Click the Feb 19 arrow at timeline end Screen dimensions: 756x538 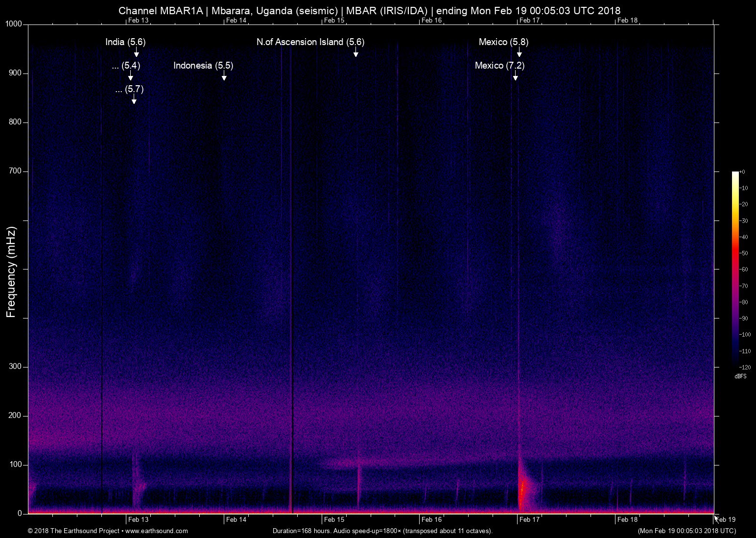(717, 518)
